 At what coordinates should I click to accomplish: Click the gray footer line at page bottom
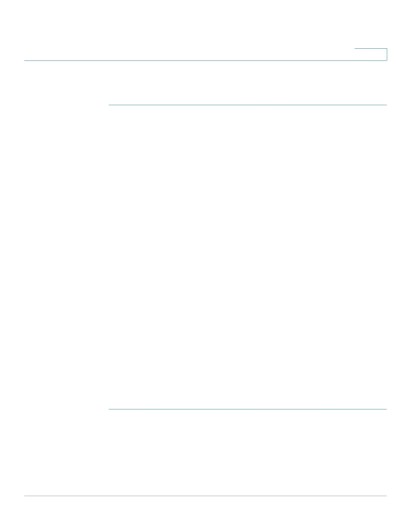click(x=205, y=496)
